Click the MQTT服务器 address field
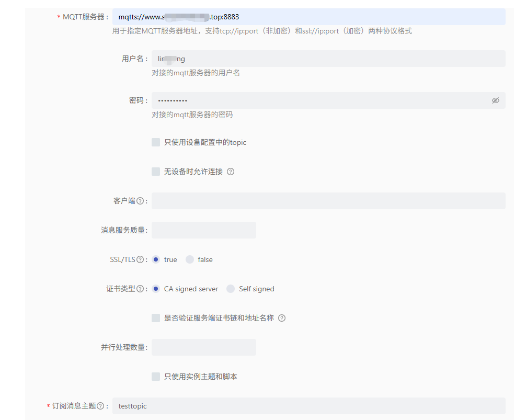 pyautogui.click(x=308, y=17)
